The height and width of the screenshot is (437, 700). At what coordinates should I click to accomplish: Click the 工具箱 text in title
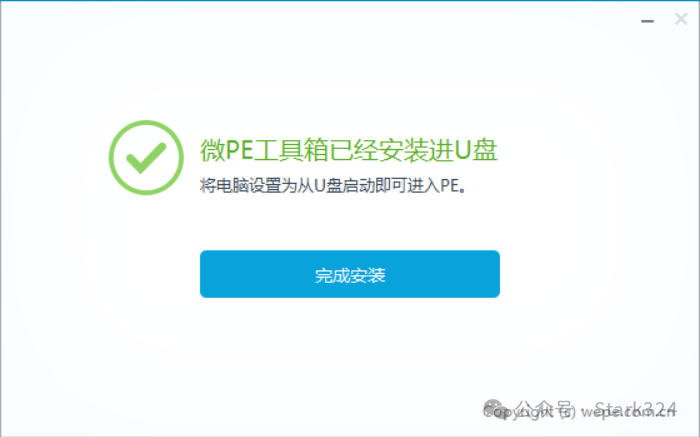pyautogui.click(x=291, y=150)
